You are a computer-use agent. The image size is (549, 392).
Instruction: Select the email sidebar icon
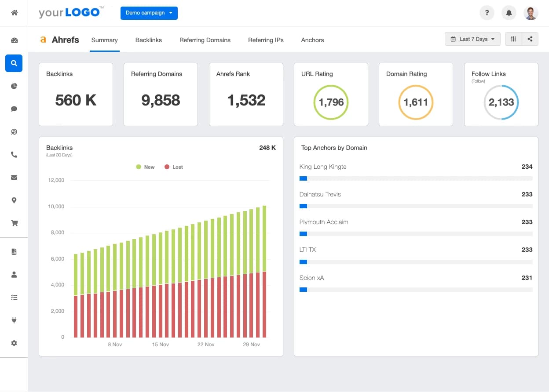(14, 177)
